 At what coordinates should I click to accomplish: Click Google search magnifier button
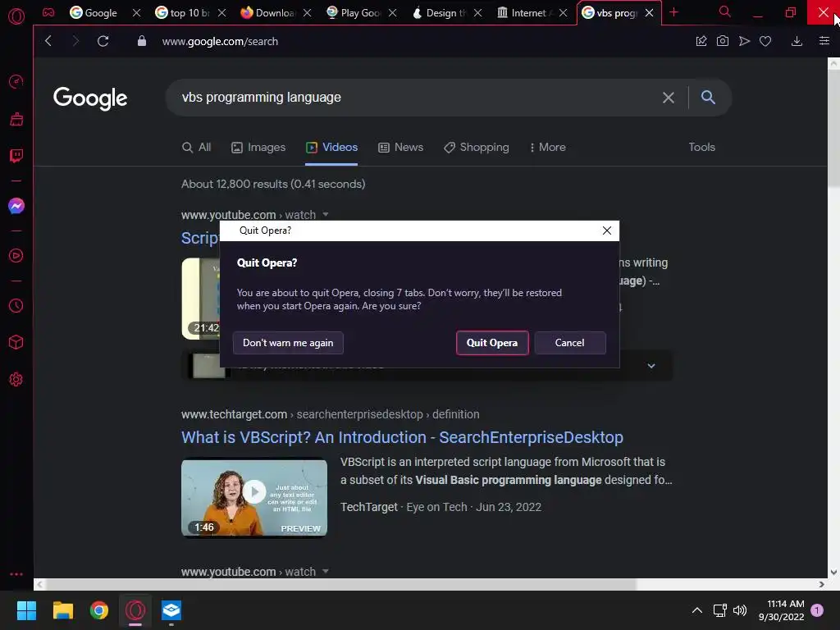708,97
